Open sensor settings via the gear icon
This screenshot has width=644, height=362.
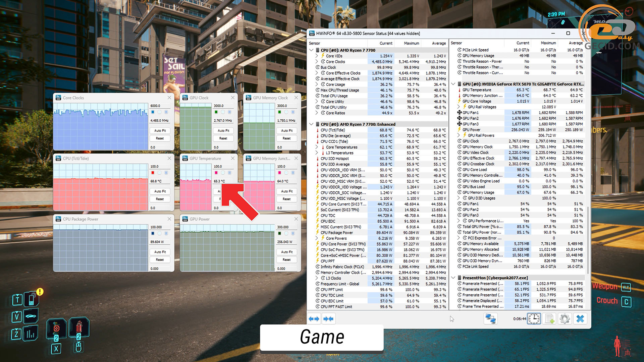pyautogui.click(x=565, y=319)
